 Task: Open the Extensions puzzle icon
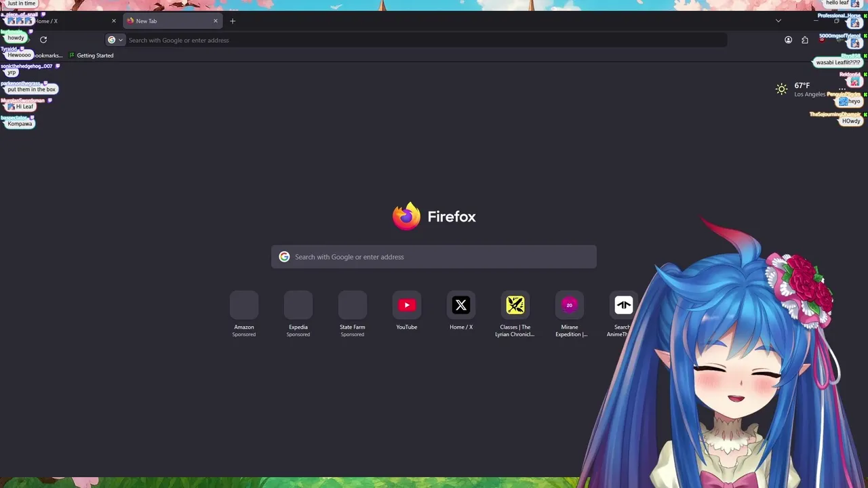pos(805,40)
